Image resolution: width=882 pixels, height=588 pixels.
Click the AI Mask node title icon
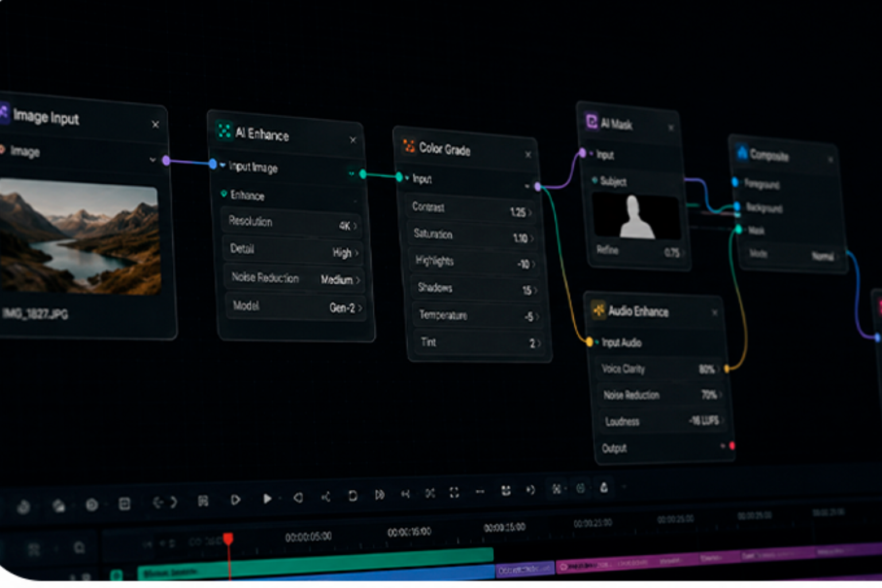pyautogui.click(x=591, y=121)
